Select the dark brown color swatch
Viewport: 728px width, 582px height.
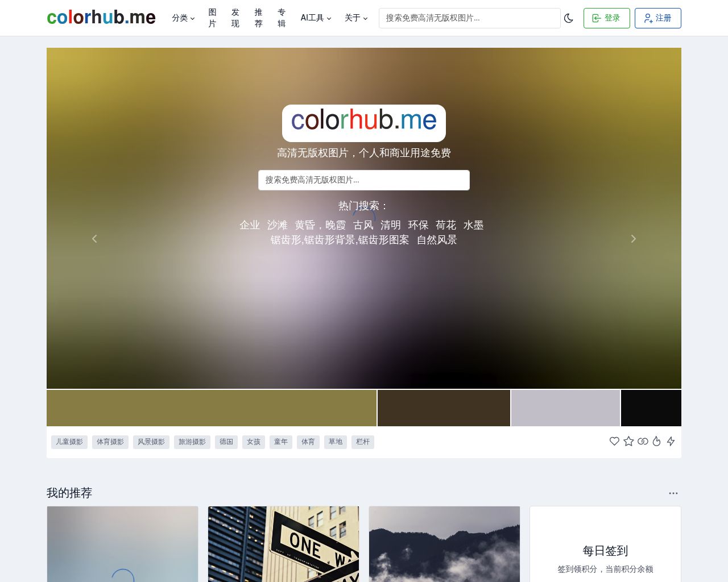[x=444, y=408]
